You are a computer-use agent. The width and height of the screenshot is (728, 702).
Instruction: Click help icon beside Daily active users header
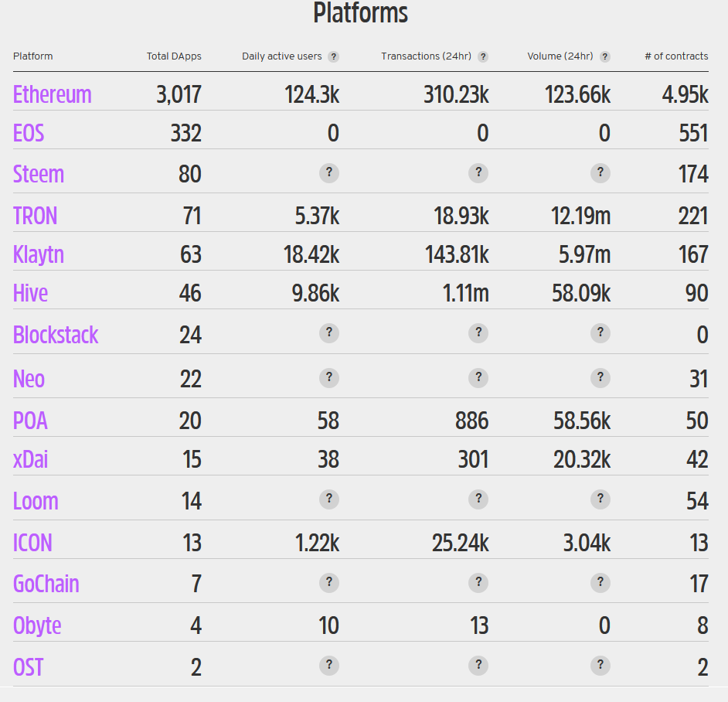point(333,56)
